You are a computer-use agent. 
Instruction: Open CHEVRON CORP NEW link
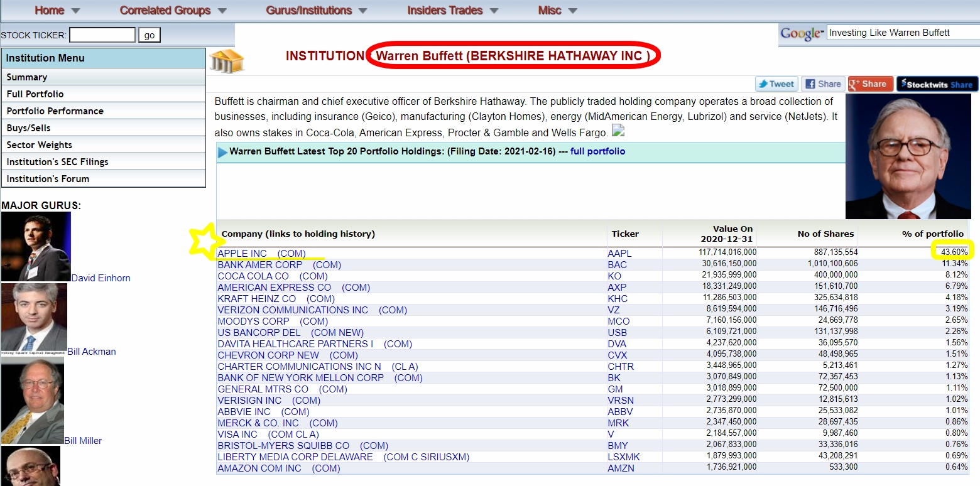(x=288, y=355)
